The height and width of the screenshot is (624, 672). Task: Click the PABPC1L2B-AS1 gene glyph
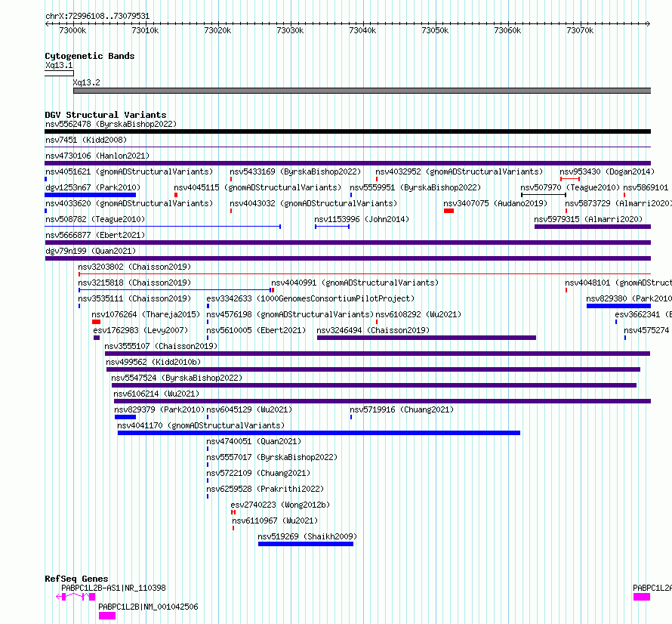click(x=76, y=597)
